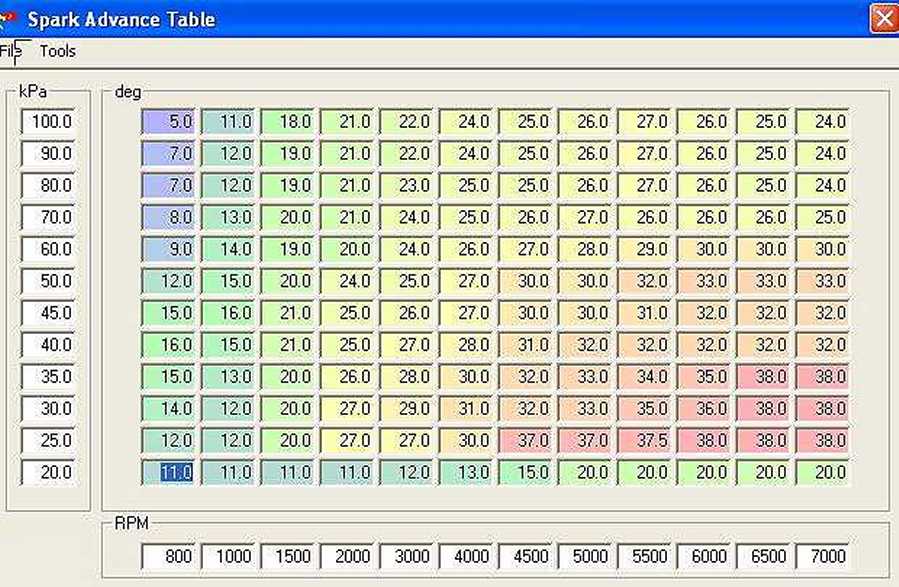Viewport: 899px width, 587px height.
Task: Click the application icon in the title bar
Action: (10, 18)
